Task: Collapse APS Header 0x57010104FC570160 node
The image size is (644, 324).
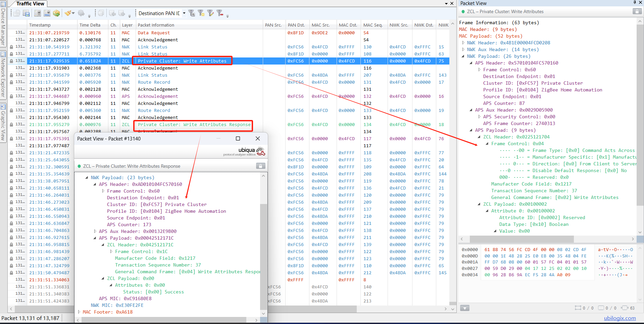Action: pos(471,63)
